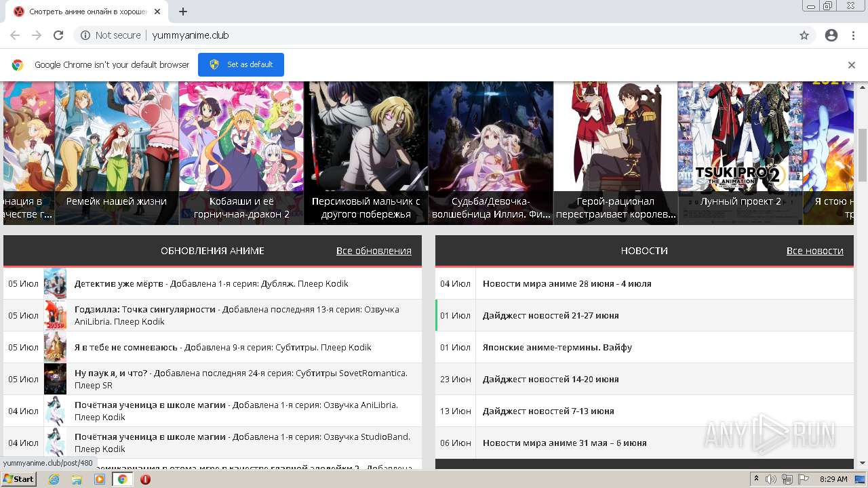This screenshot has width=868, height=488.
Task: Select the Смотреть аниме онлайн tab
Action: (88, 12)
